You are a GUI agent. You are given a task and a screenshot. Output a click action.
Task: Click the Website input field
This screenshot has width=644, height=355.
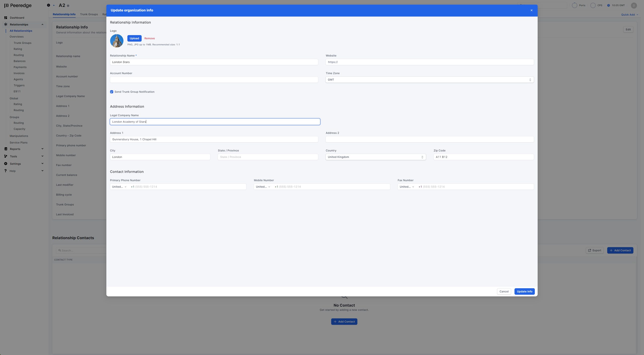coord(429,62)
